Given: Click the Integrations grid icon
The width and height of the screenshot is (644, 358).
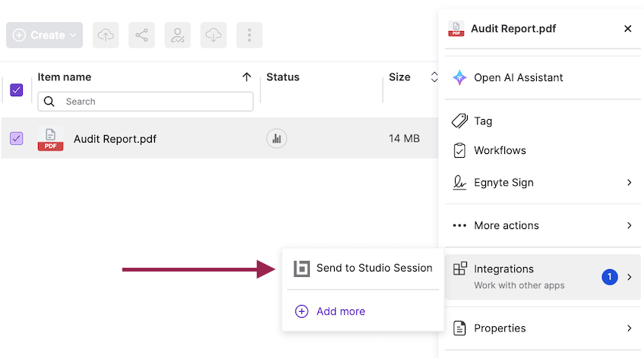Looking at the screenshot, I should [x=460, y=268].
